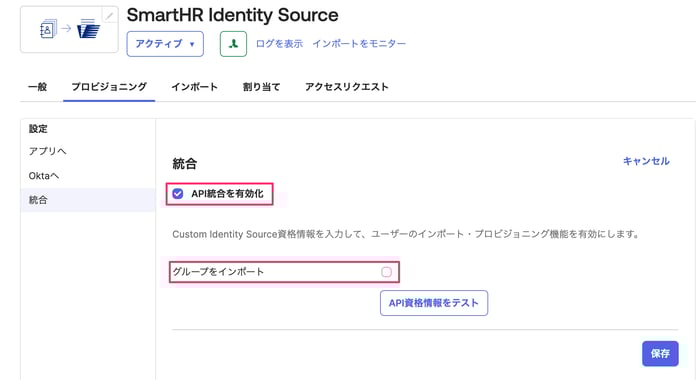Click the SmartHR Identity Source title
This screenshot has width=700, height=380.
(x=233, y=15)
